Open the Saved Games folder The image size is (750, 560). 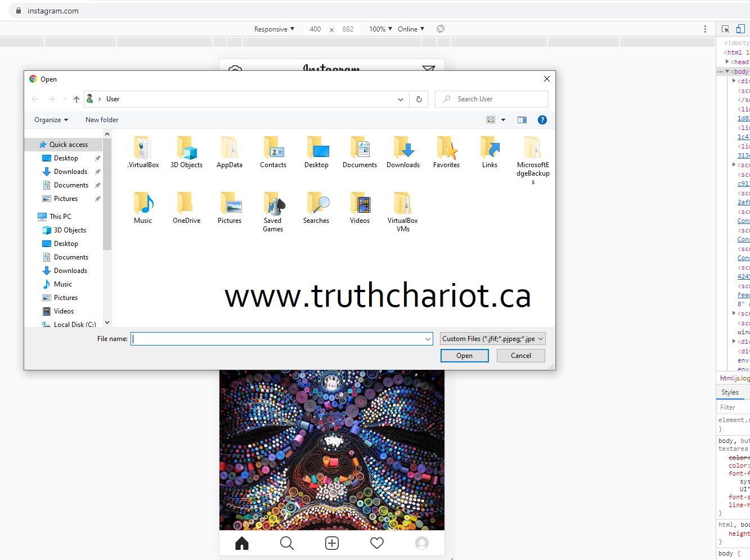click(x=273, y=212)
